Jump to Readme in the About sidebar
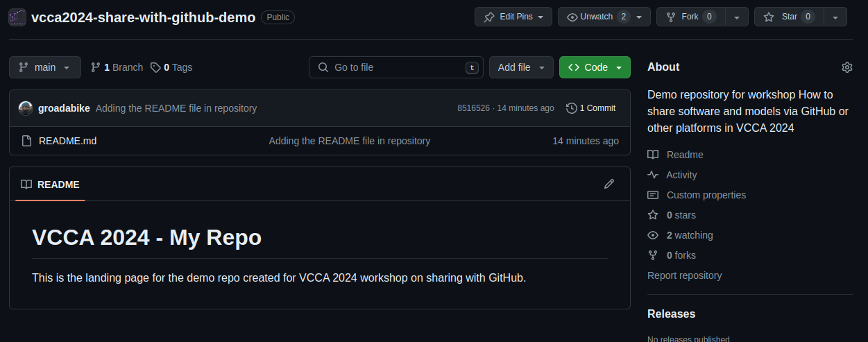 tap(685, 155)
